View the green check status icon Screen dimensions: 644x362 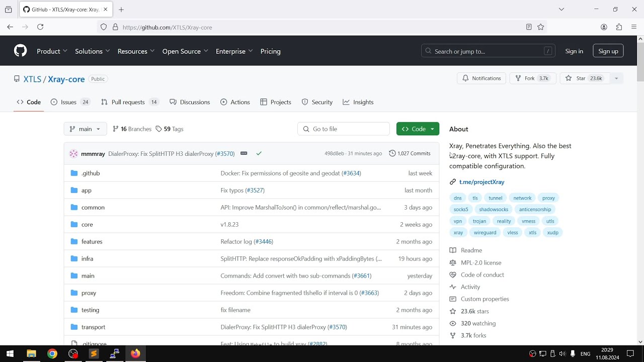[259, 153]
